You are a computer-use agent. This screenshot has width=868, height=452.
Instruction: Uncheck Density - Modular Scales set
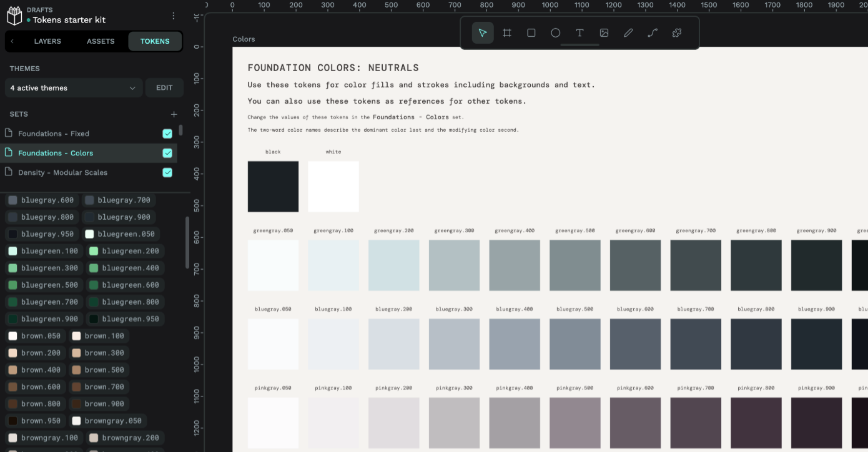[167, 172]
